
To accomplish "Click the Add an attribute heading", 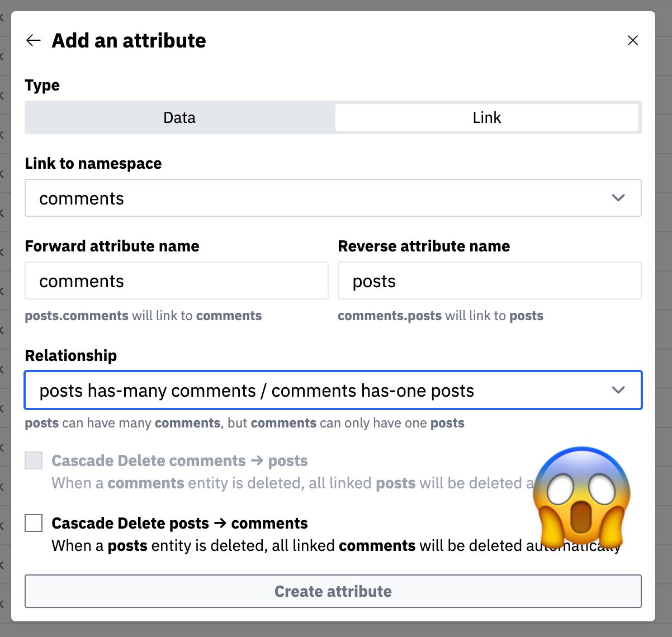I will [x=129, y=40].
